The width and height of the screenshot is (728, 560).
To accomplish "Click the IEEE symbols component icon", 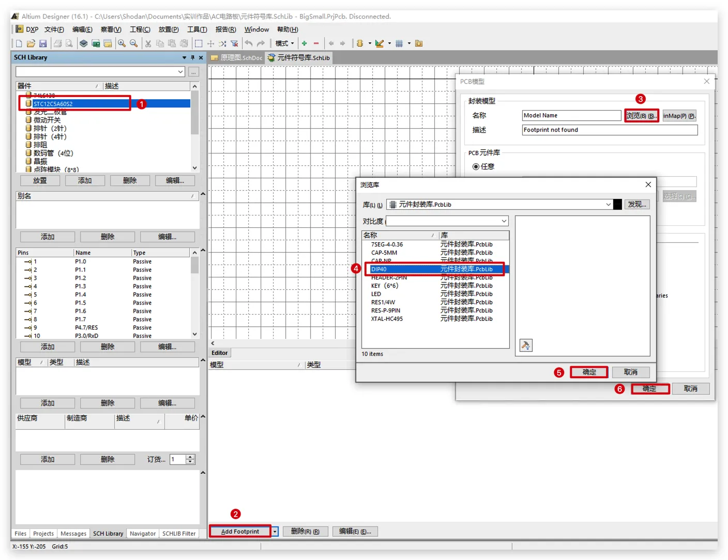I will (360, 43).
